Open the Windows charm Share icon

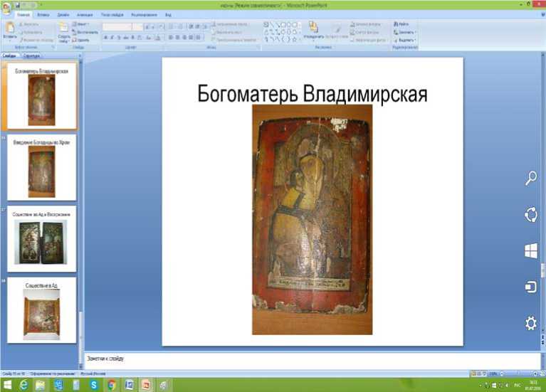pos(530,214)
